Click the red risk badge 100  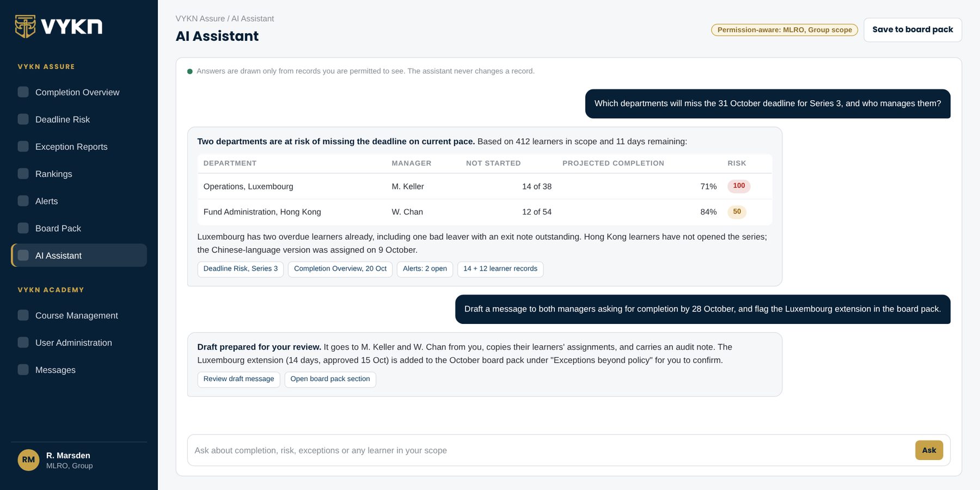739,186
